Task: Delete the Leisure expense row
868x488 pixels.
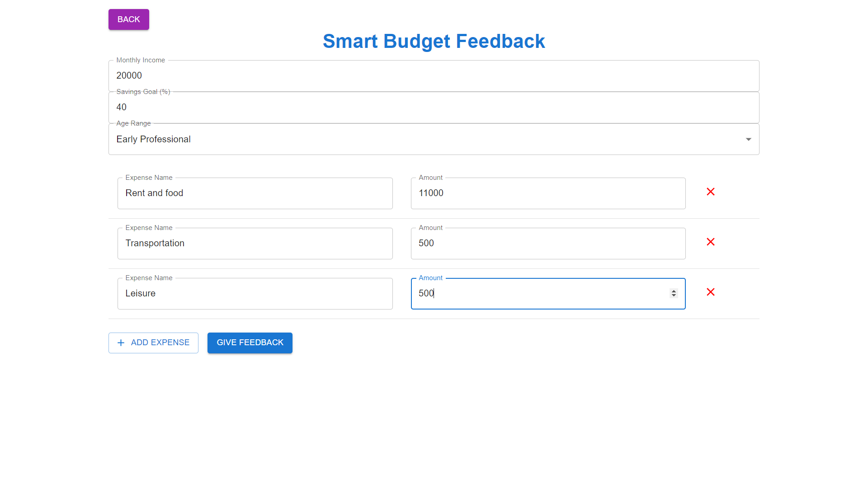Action: (x=710, y=292)
